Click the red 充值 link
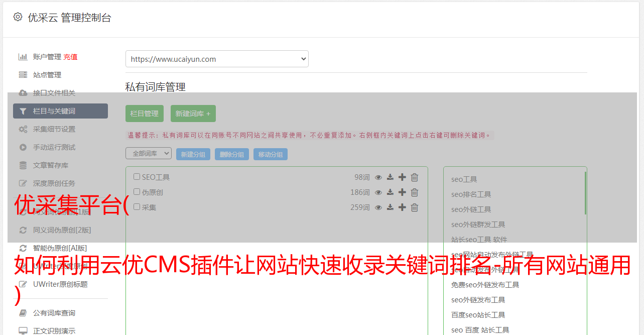Viewport: 644px width, 335px height. coord(70,57)
